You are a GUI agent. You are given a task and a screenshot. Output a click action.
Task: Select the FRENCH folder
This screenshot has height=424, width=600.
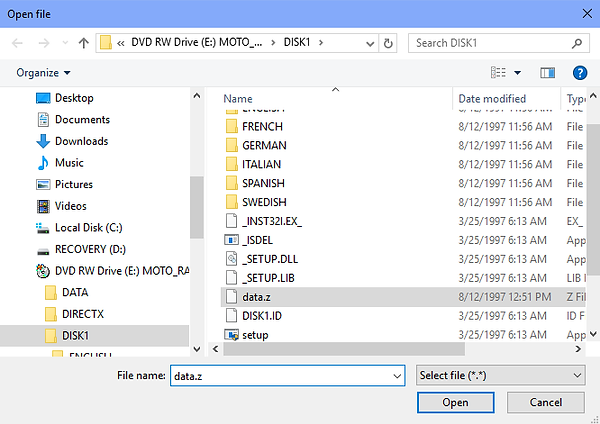coord(262,127)
